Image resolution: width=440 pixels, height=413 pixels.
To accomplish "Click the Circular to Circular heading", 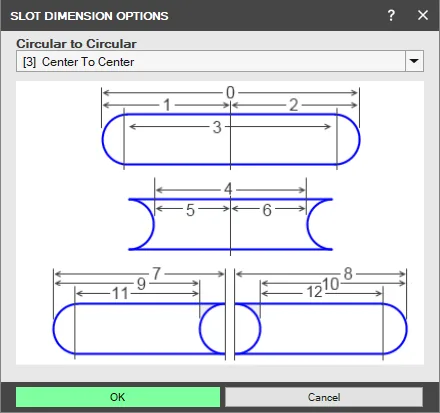I will (x=76, y=44).
